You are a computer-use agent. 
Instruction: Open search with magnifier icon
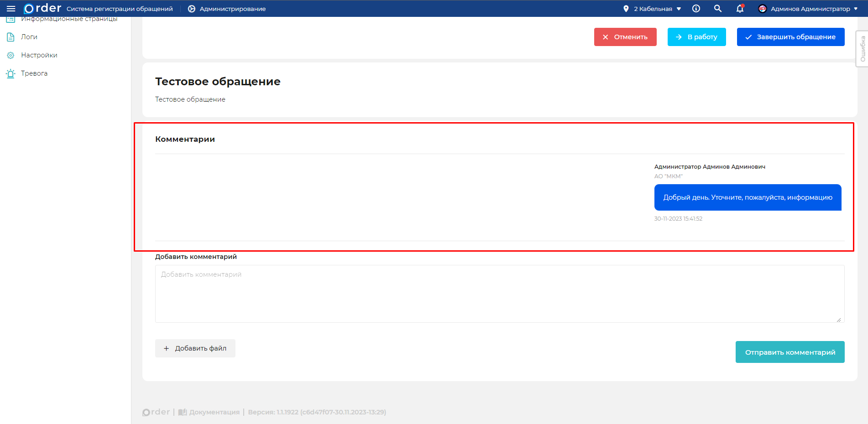click(718, 9)
